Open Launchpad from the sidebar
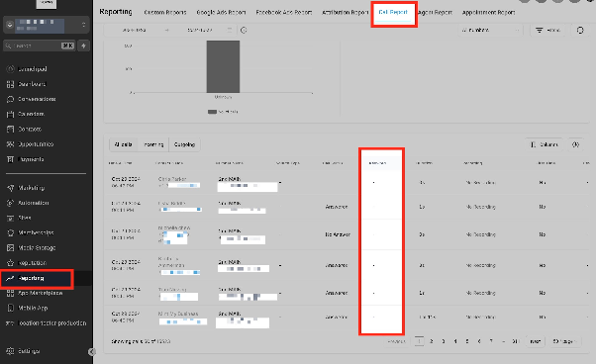 32,69
